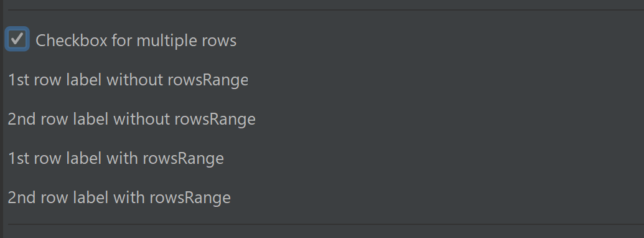Click '1st' in the label without rowsRange
The height and width of the screenshot is (238, 644).
tap(19, 80)
